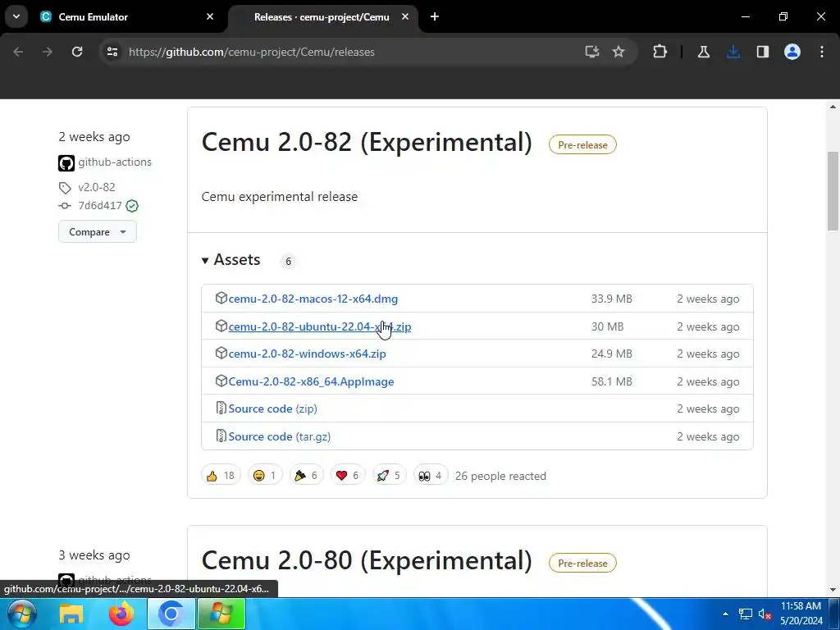Switch to the Cemu Emulator tab
Screen dimensions: 840x630
(127, 16)
